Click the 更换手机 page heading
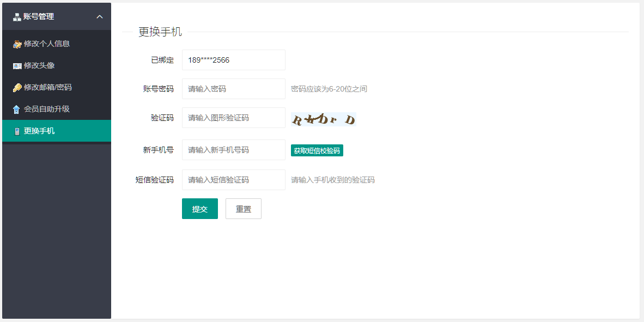The image size is (644, 322). point(160,32)
